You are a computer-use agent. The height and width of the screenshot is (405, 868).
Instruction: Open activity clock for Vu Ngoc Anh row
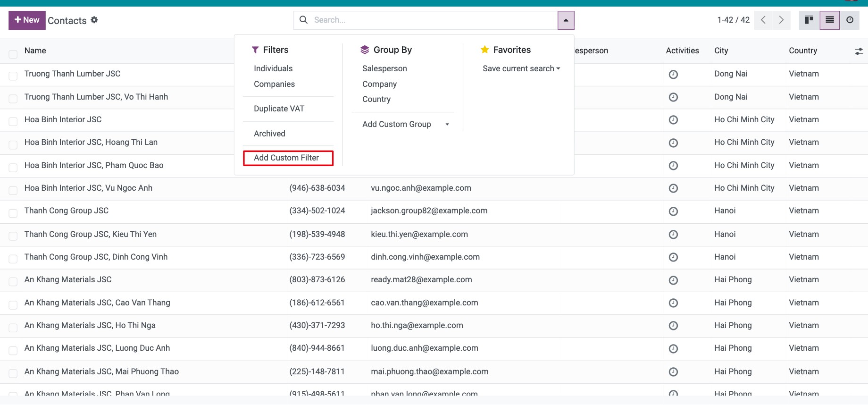coord(673,188)
